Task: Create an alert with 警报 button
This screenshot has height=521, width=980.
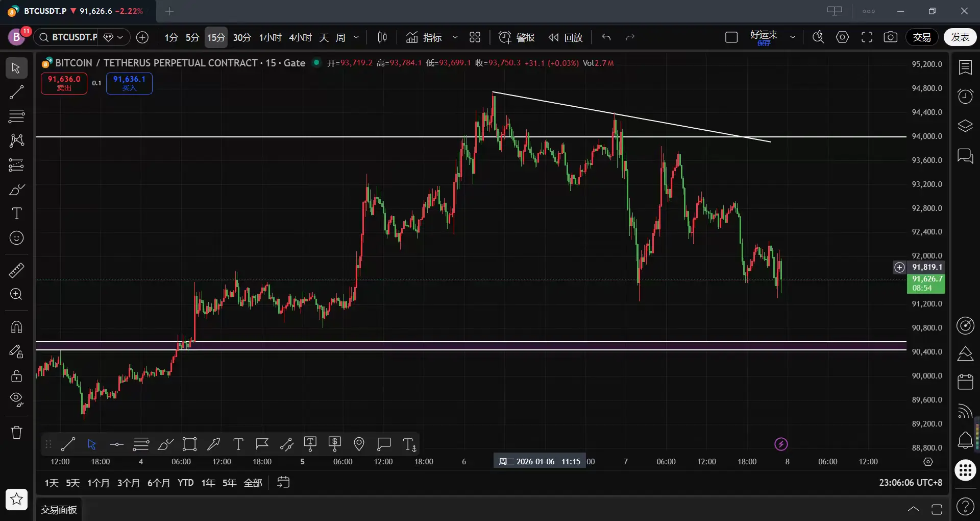Action: (x=517, y=37)
